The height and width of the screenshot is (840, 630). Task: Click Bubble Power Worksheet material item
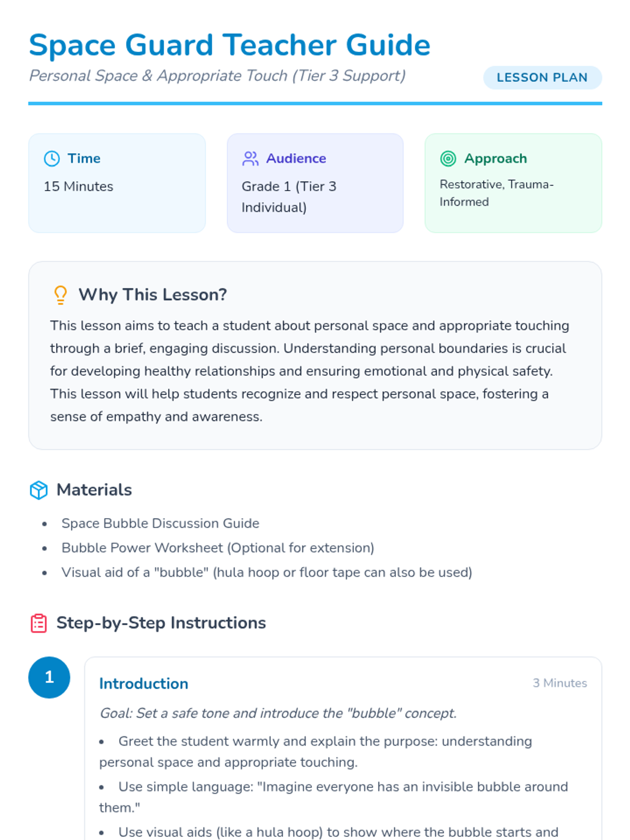(x=217, y=548)
